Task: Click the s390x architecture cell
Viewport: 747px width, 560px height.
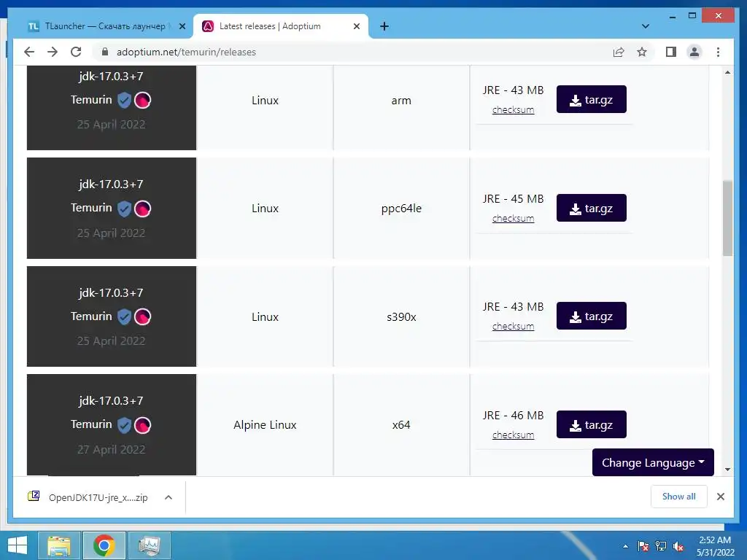Action: click(401, 317)
